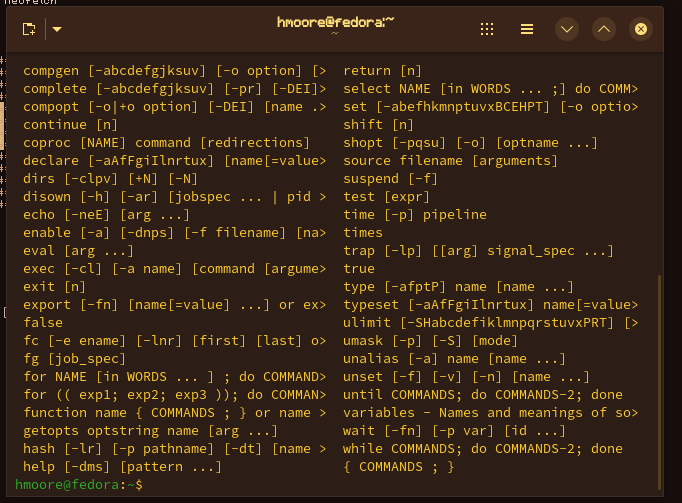Screen dimensions: 682x503
Task: Click the hmoore@fedora window title
Action: pyautogui.click(x=335, y=22)
